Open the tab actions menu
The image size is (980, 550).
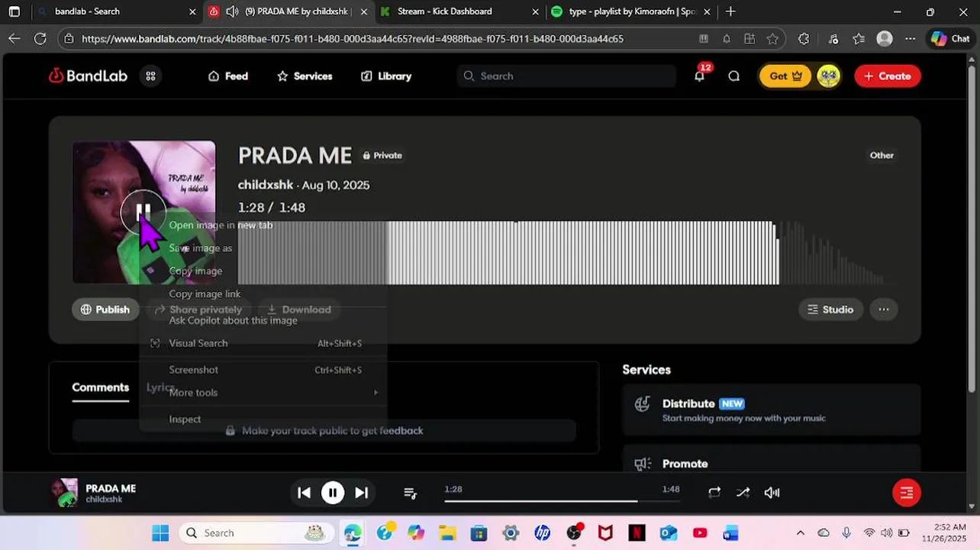(15, 11)
